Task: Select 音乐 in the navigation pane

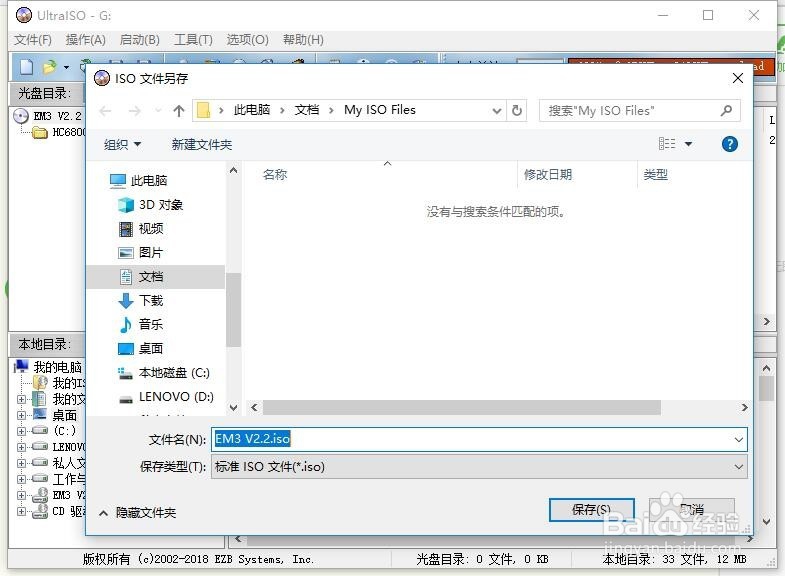Action: point(141,325)
